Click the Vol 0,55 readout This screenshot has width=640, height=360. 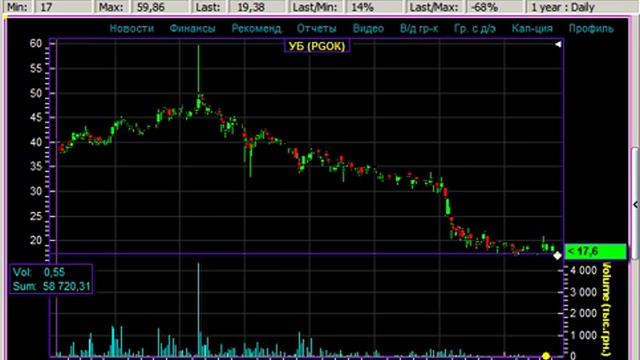click(39, 272)
